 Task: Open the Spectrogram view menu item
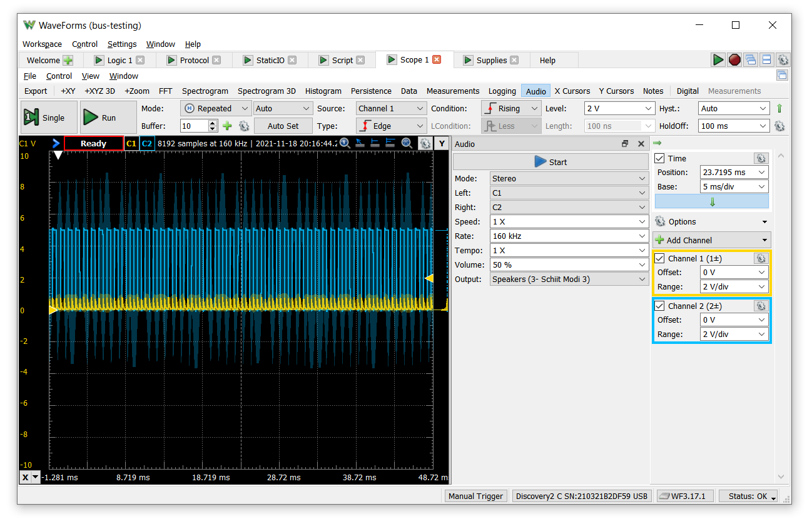tap(205, 91)
